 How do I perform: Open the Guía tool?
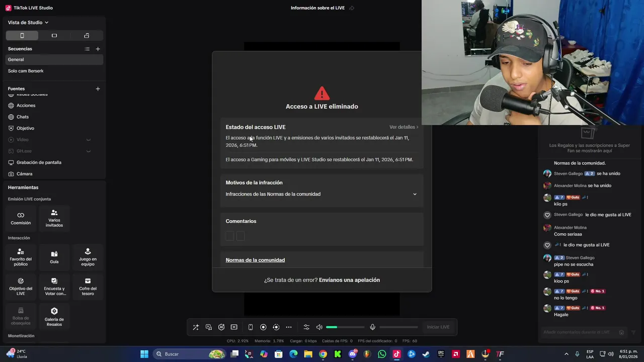pos(54,257)
